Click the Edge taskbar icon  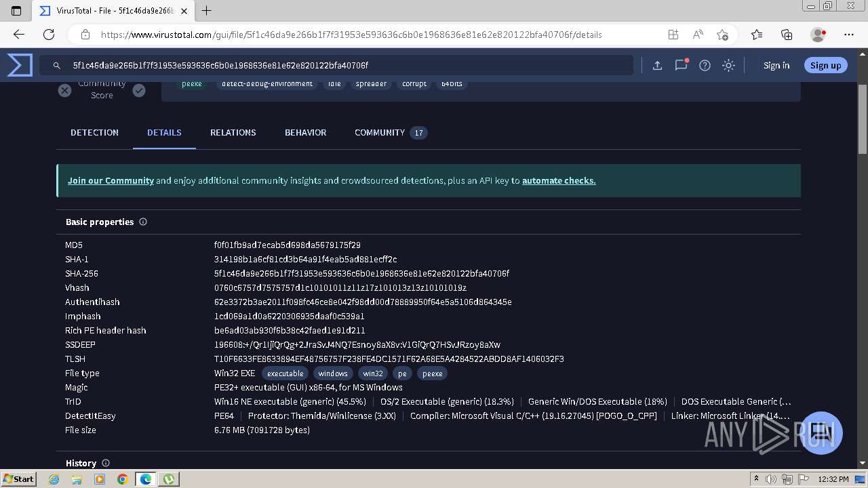click(145, 479)
